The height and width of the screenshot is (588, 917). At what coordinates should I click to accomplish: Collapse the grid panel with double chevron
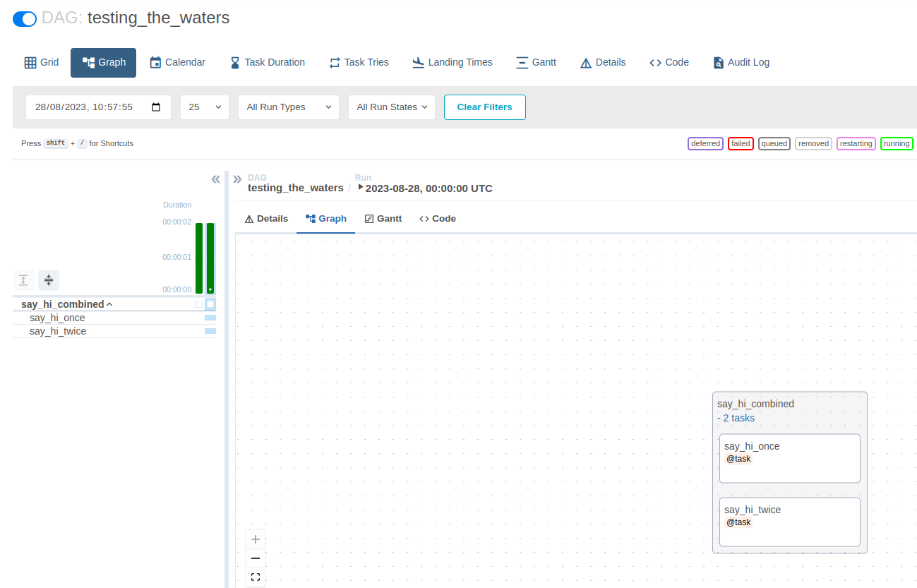[x=216, y=179]
